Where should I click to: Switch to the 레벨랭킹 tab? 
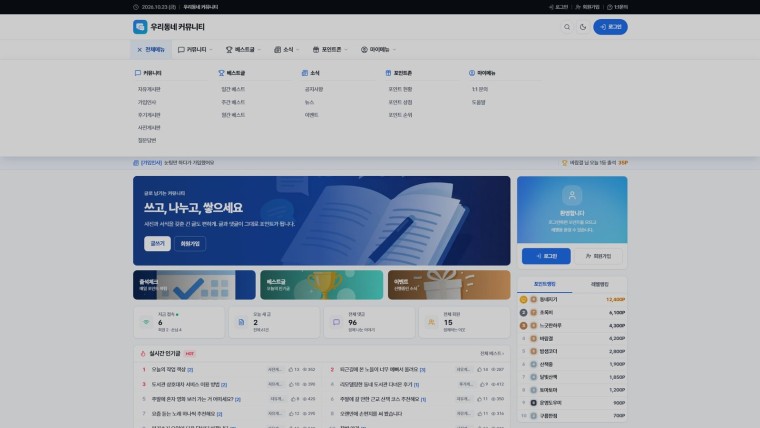[600, 285]
